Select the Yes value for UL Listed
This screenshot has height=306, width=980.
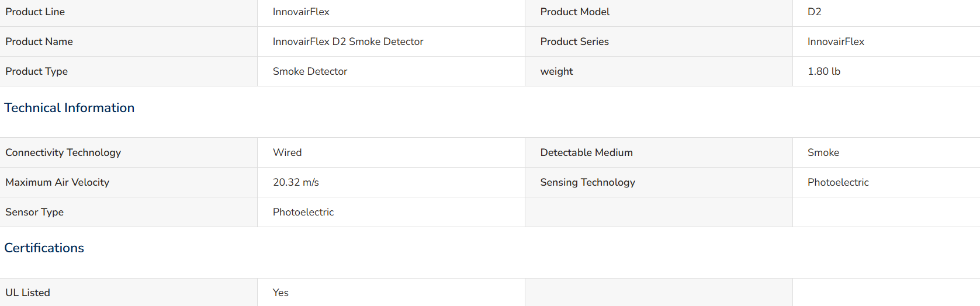pos(281,293)
